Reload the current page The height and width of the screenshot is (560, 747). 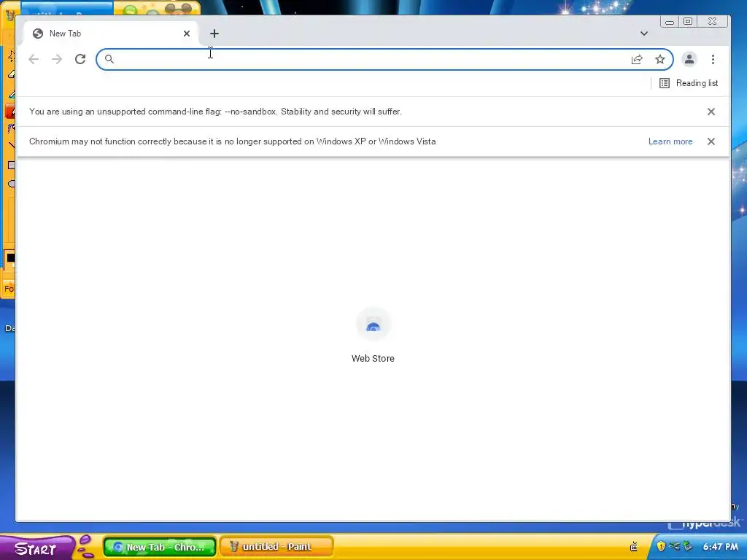[80, 59]
